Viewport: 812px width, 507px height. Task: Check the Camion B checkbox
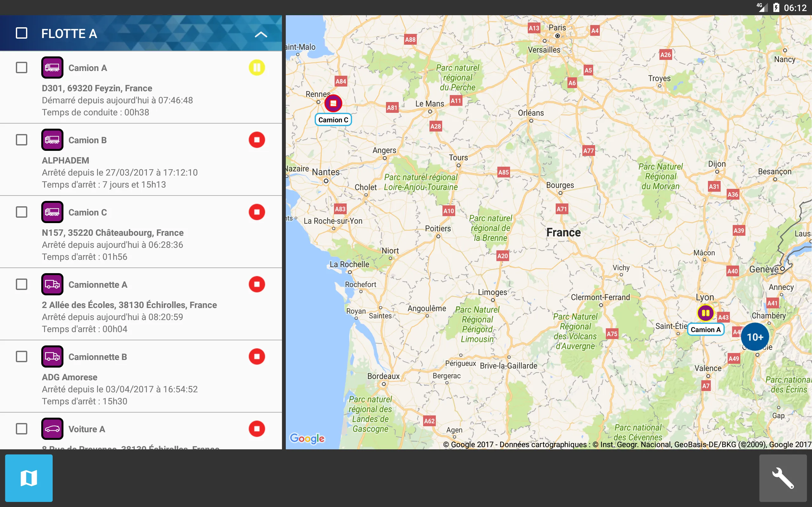[22, 139]
